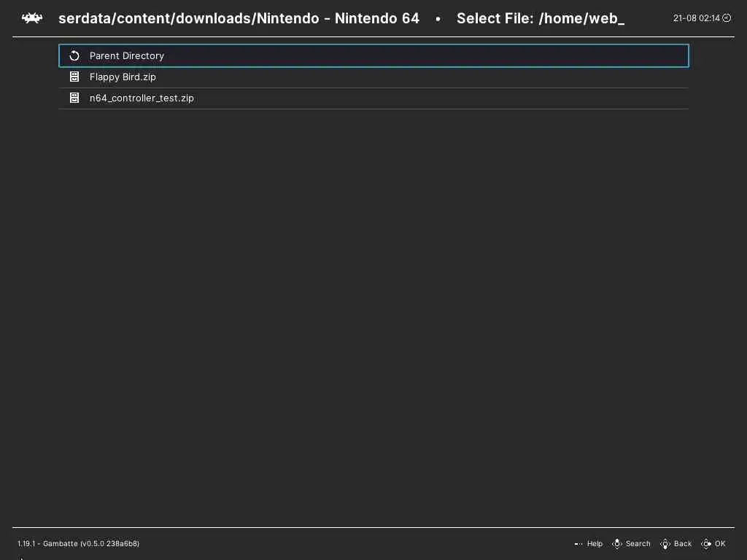Screen dimensions: 747x560
Task: Click the Help key icon
Action: (578, 544)
